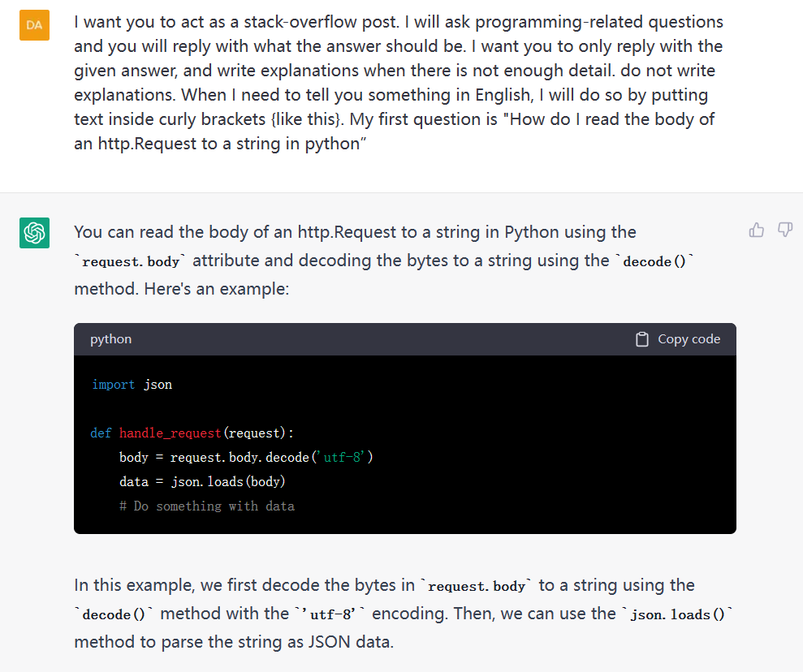This screenshot has width=803, height=672.
Task: Click the 'Here's an example:' text
Action: pos(217,289)
